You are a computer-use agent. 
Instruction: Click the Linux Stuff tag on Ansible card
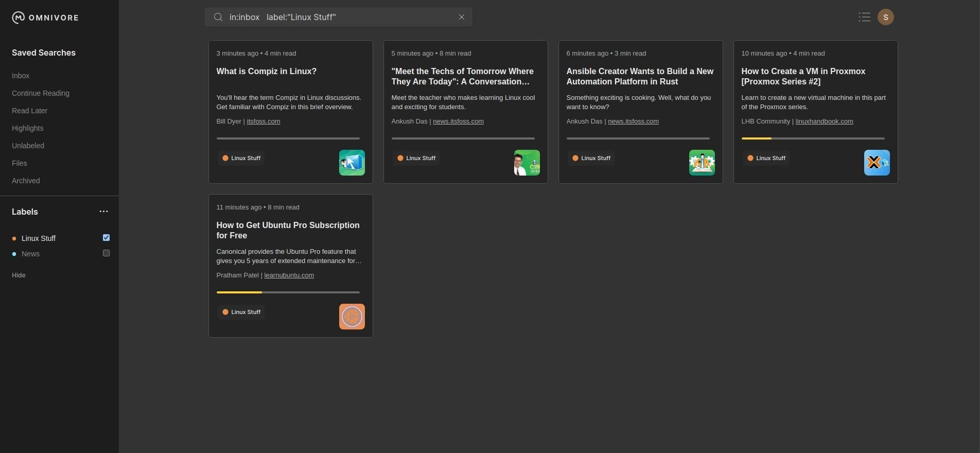point(591,158)
